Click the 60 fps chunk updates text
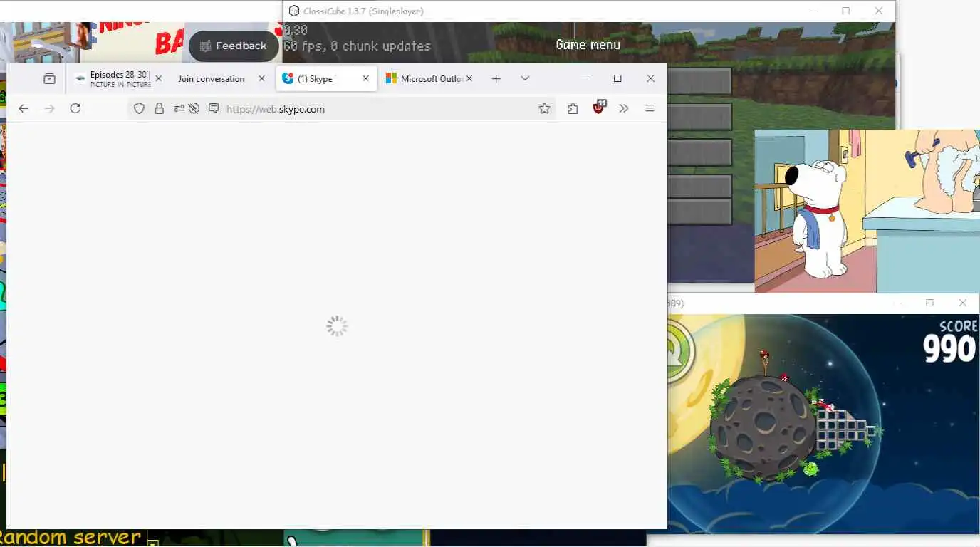Screen dimensions: 980x547 [357, 46]
